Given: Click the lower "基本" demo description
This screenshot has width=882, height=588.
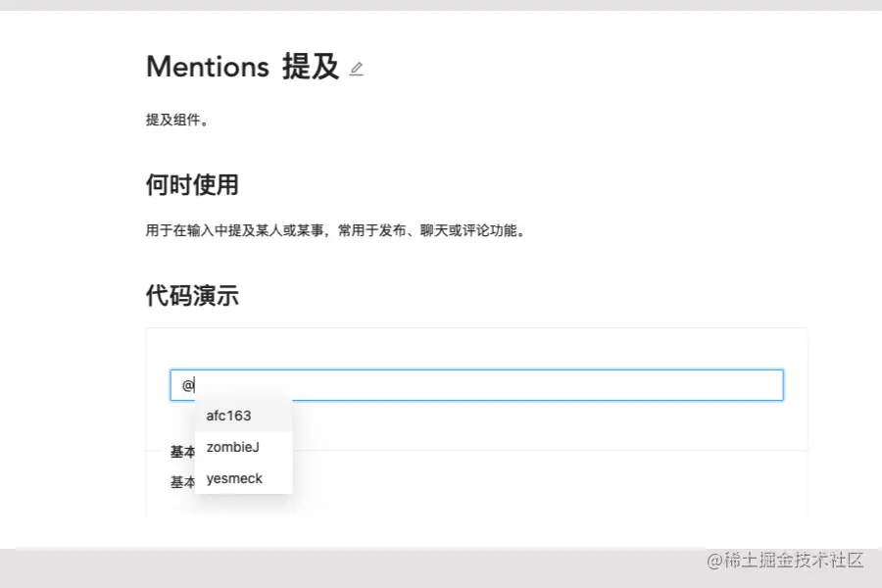Looking at the screenshot, I should [x=182, y=482].
